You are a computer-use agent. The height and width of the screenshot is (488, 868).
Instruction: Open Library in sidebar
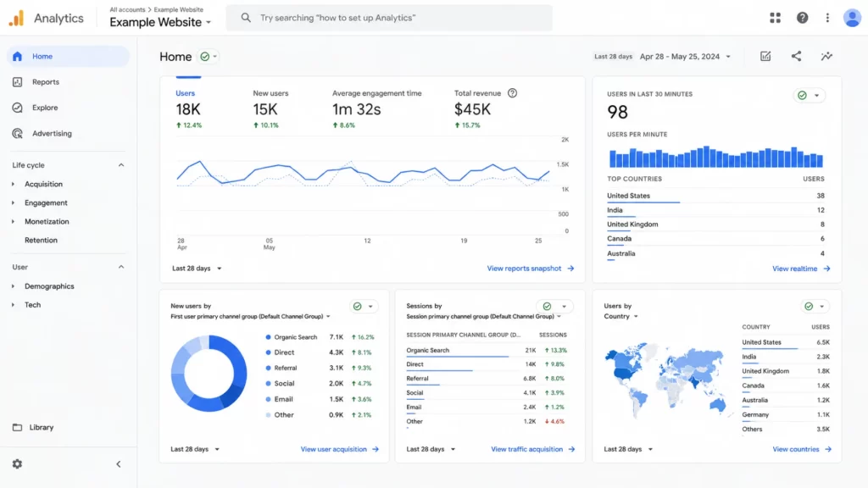[42, 427]
